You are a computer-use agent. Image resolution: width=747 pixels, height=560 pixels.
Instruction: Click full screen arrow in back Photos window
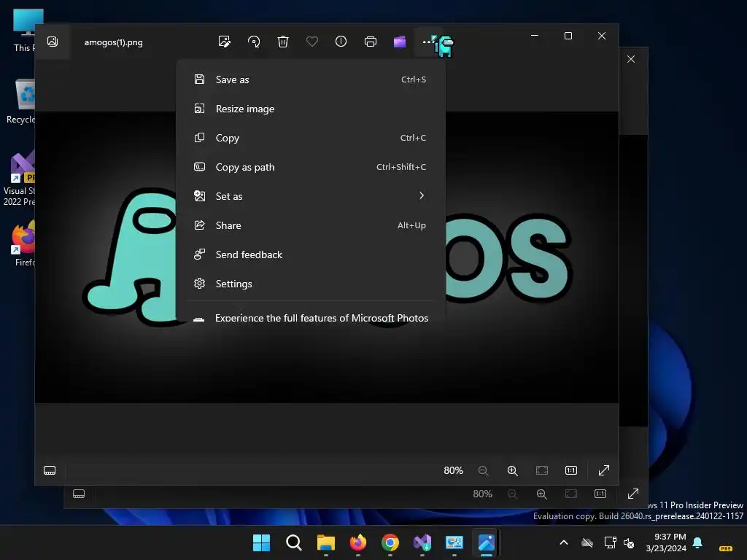632,494
